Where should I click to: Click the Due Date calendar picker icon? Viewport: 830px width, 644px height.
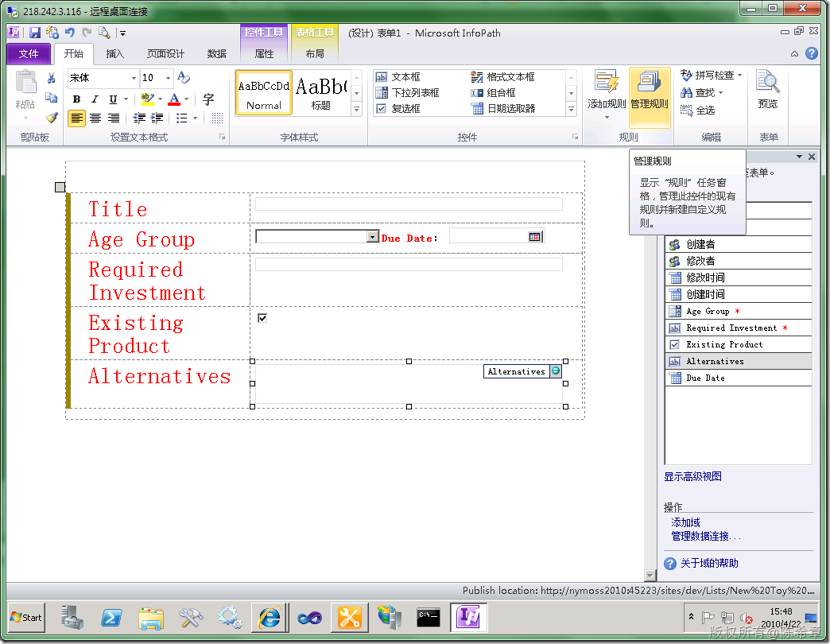point(534,237)
